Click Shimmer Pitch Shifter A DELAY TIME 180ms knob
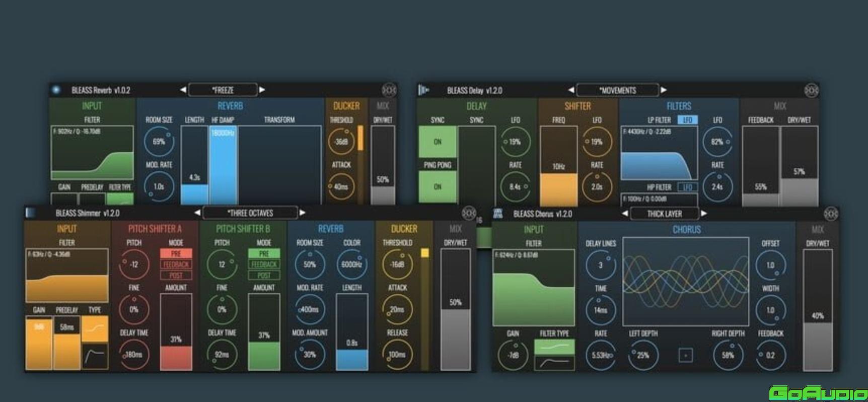 coord(134,354)
